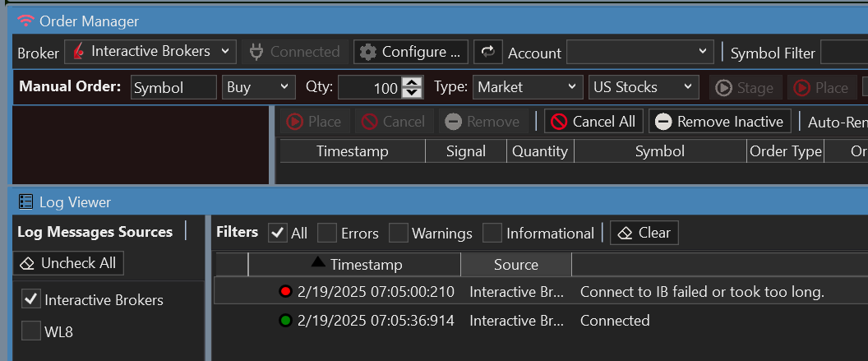Click the Cancel button above the orders grid

[394, 121]
